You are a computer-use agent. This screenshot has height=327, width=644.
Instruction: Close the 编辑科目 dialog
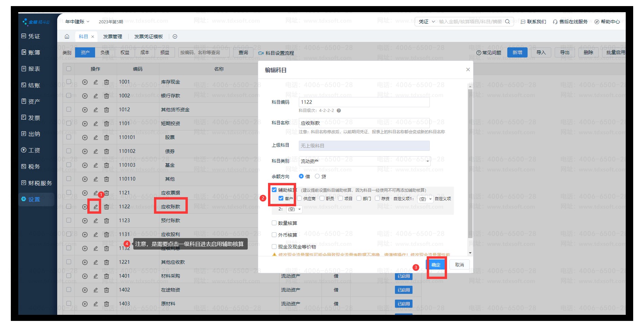pos(468,70)
